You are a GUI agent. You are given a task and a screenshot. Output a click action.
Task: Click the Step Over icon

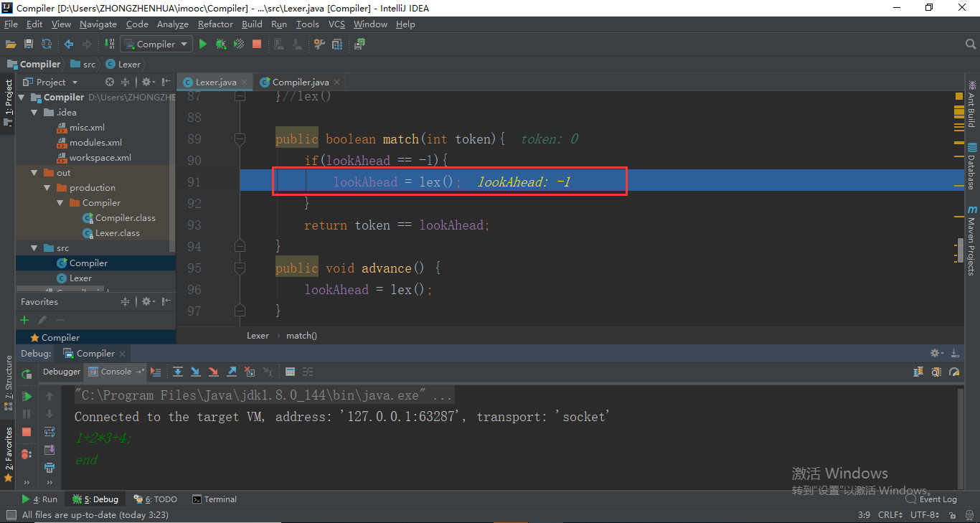[177, 372]
